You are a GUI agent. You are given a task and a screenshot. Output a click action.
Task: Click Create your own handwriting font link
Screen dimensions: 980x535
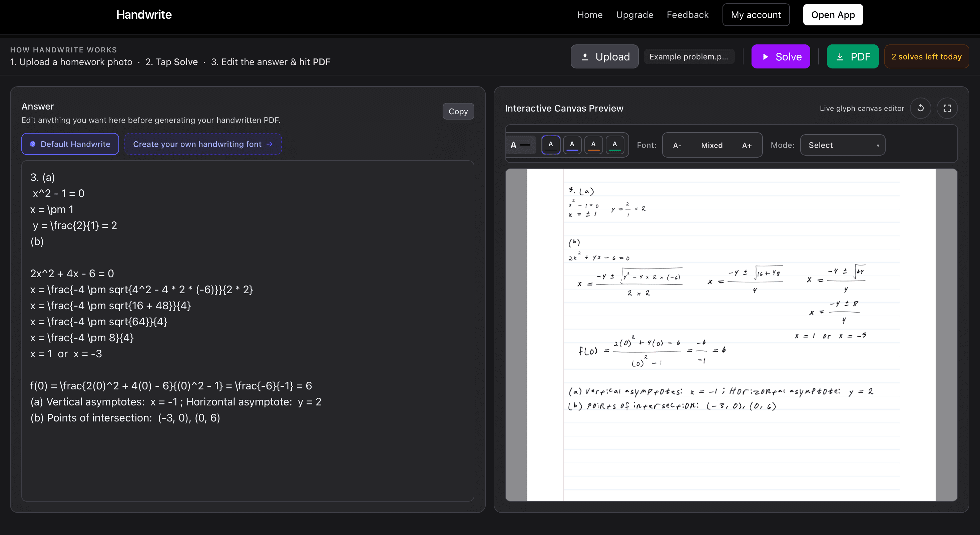[203, 144]
